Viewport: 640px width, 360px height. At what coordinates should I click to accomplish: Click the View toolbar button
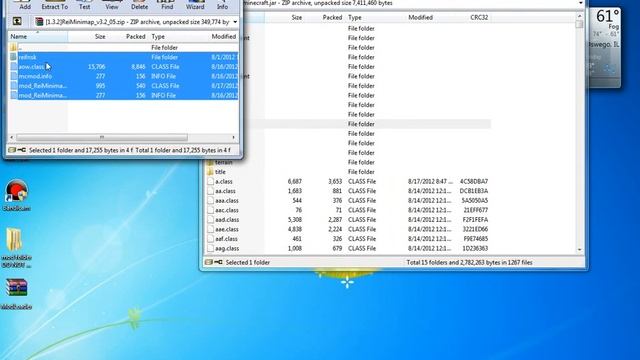pos(112,5)
